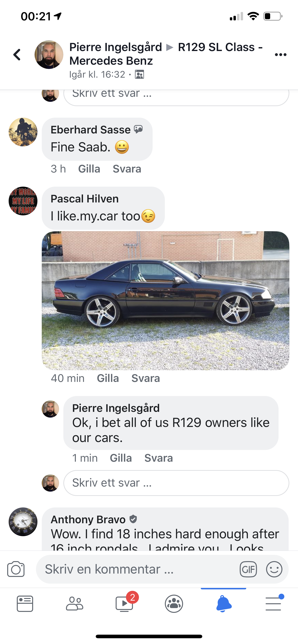Open the black Mercedes SL photo
The image size is (298, 644).
click(x=166, y=300)
